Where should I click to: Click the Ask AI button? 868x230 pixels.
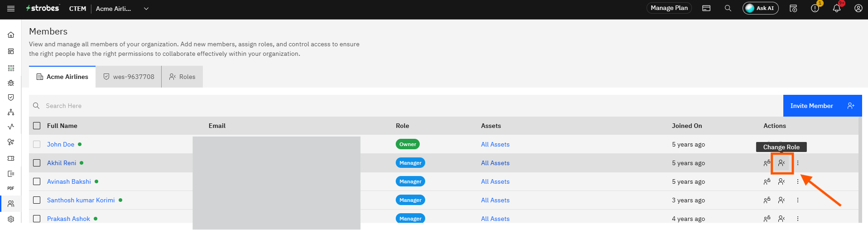click(760, 8)
